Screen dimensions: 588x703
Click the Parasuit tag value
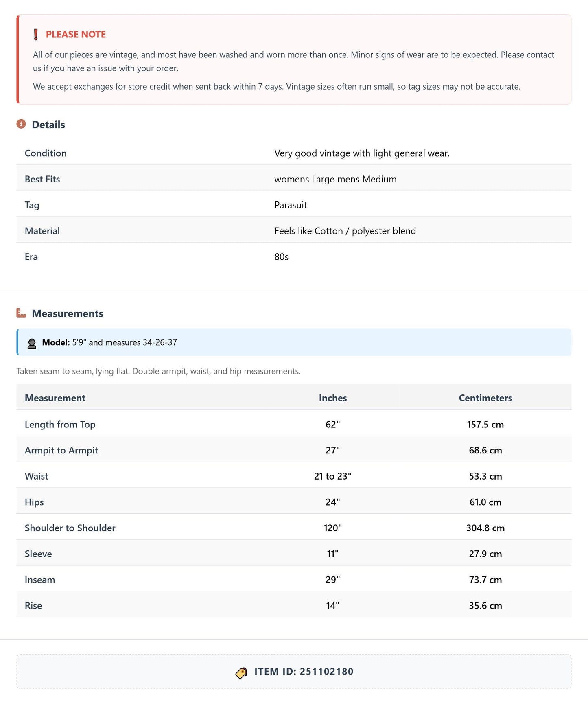coord(291,205)
